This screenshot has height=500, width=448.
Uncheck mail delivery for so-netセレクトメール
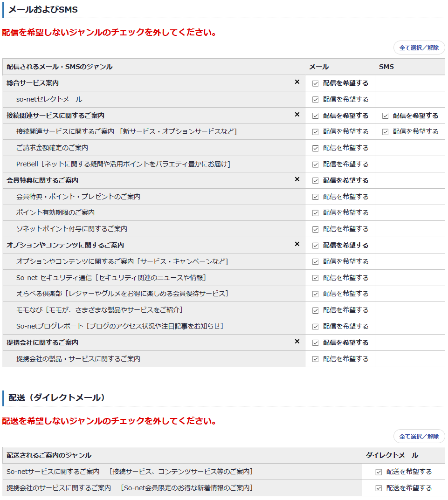[316, 99]
